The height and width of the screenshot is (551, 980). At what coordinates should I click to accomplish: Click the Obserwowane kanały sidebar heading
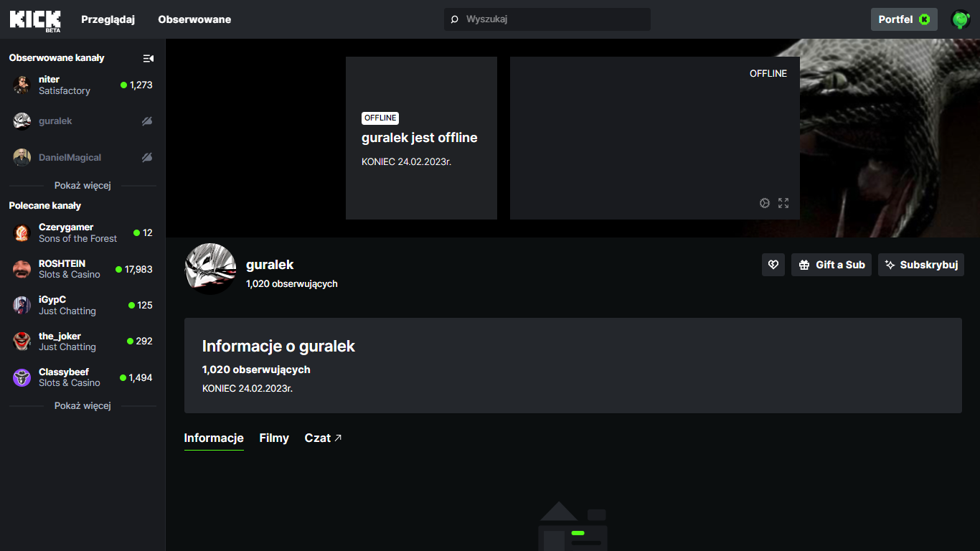pyautogui.click(x=57, y=58)
